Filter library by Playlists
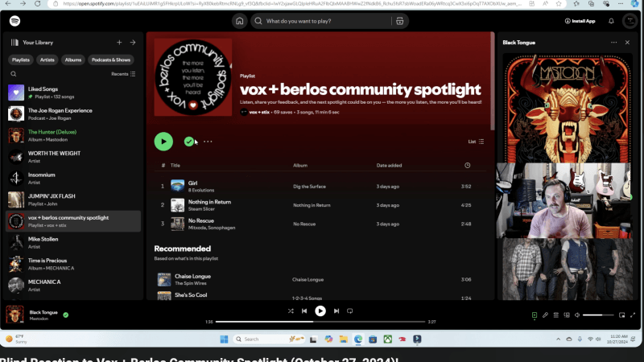This screenshot has width=644, height=362. coord(21,60)
